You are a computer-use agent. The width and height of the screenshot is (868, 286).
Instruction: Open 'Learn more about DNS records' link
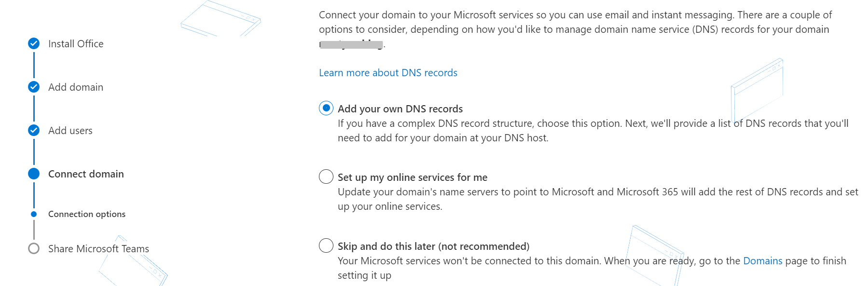[x=388, y=73]
